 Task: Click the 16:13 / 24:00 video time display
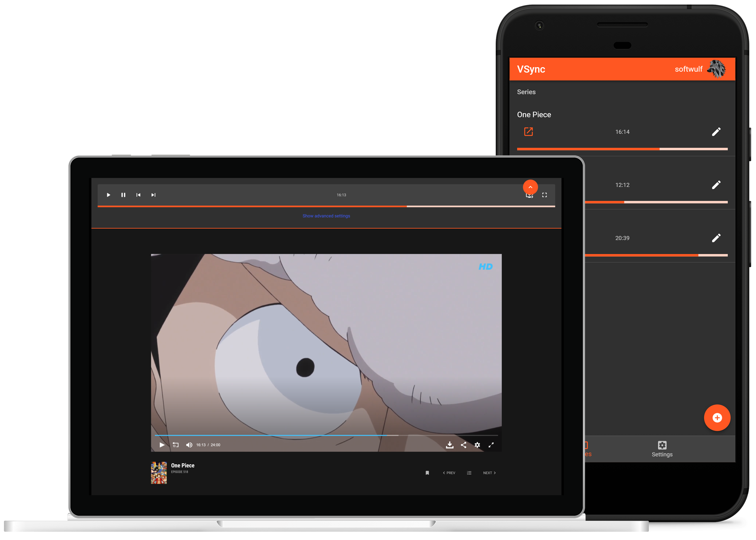208,445
